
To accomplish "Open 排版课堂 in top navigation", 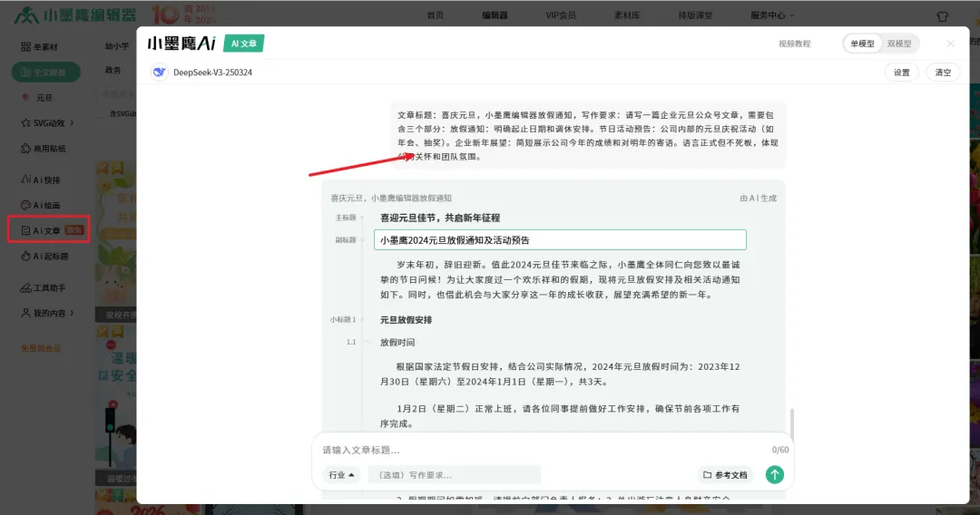I will [x=695, y=15].
